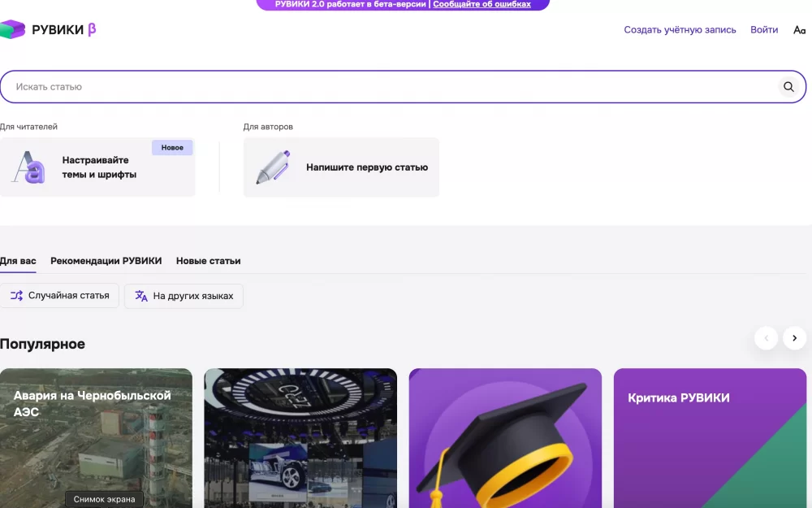The width and height of the screenshot is (812, 508).
Task: Follow the Сообщайте об ошибках link
Action: (482, 4)
